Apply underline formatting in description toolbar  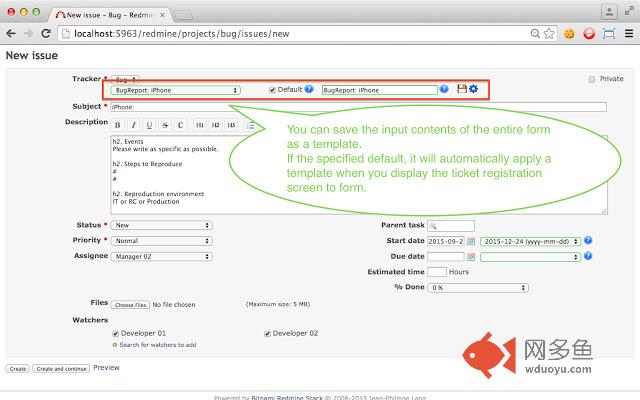pos(149,125)
